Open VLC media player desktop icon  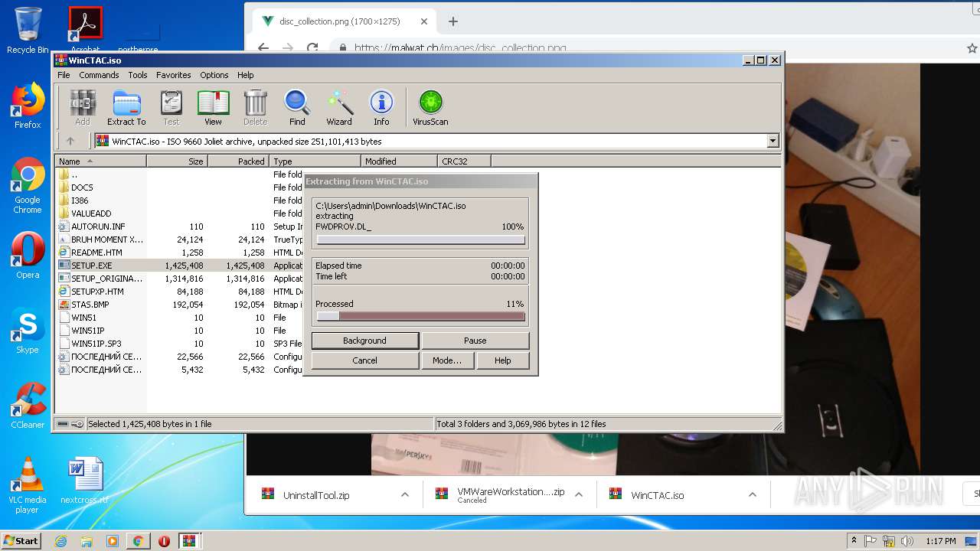point(28,486)
